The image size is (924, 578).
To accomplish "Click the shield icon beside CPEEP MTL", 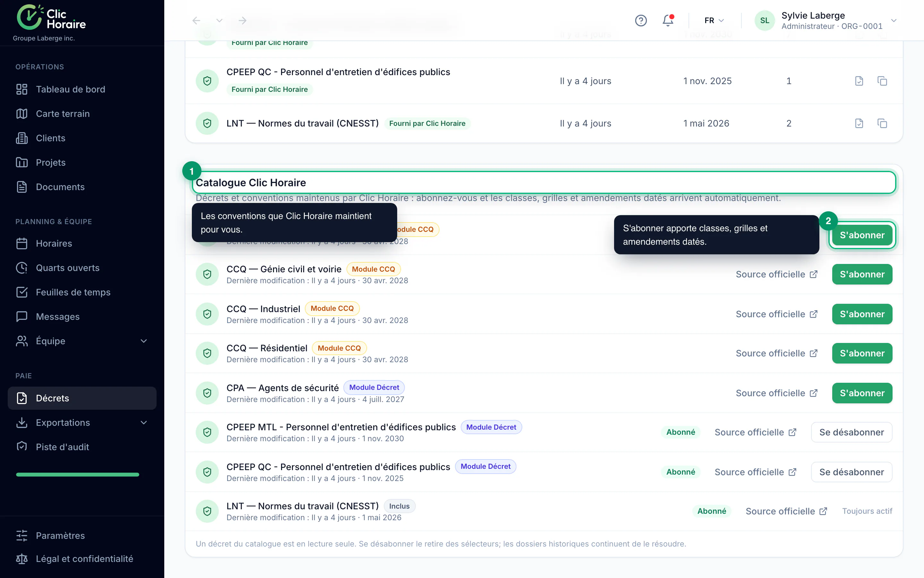I will click(207, 432).
